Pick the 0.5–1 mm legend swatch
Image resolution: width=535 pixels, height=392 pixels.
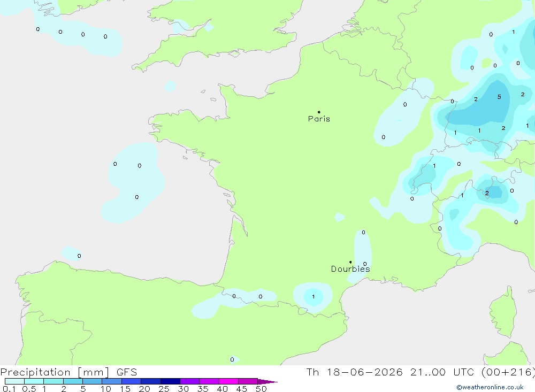coord(34,381)
